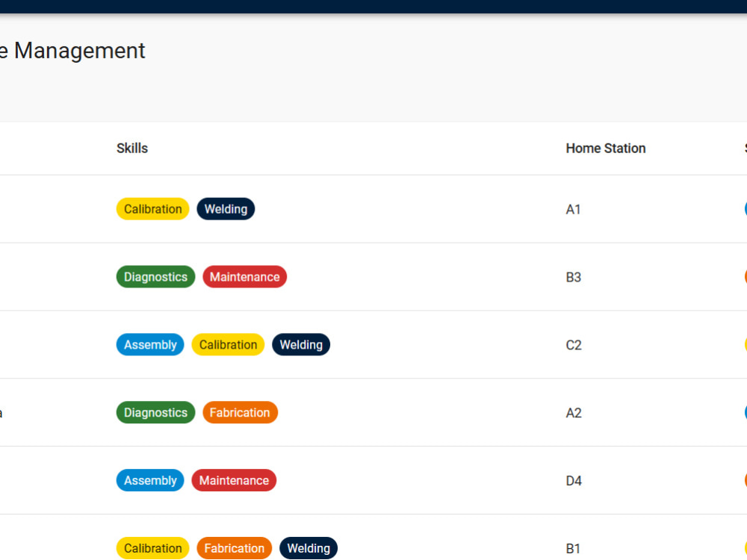The image size is (747, 560).
Task: Select Calibration tag in the A1 row
Action: click(x=153, y=209)
